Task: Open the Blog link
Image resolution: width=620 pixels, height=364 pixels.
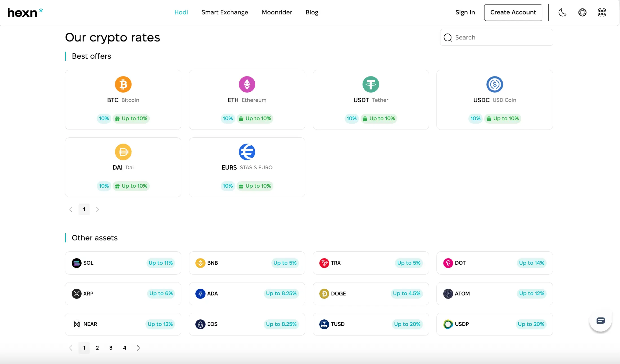Action: [312, 12]
